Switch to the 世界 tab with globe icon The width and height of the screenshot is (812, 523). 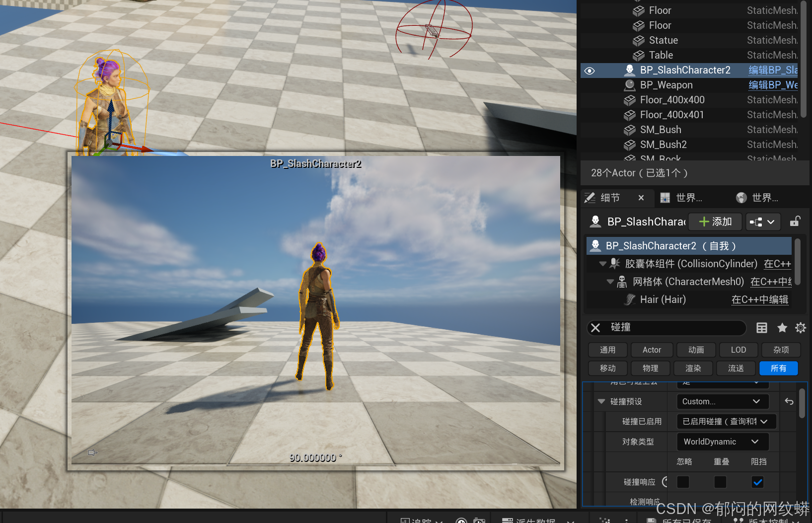click(757, 198)
